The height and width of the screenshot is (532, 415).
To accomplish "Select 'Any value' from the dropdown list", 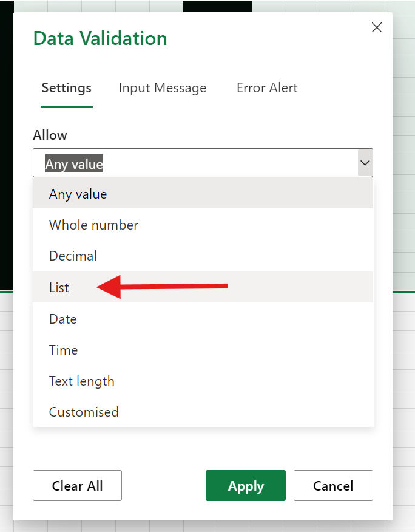I will (203, 194).
